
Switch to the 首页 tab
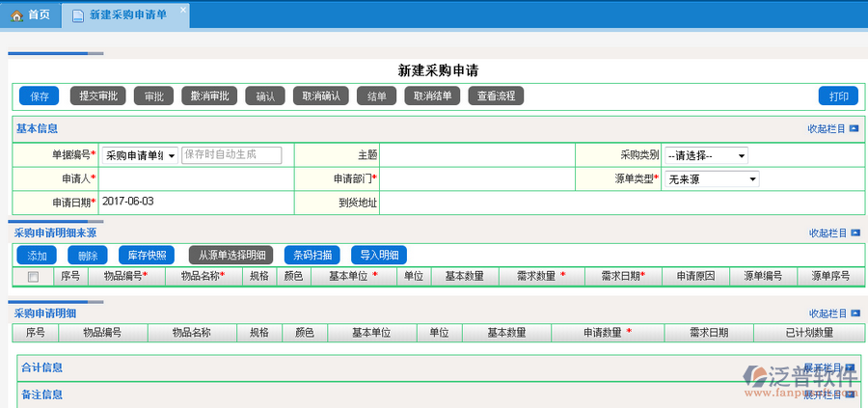point(30,15)
